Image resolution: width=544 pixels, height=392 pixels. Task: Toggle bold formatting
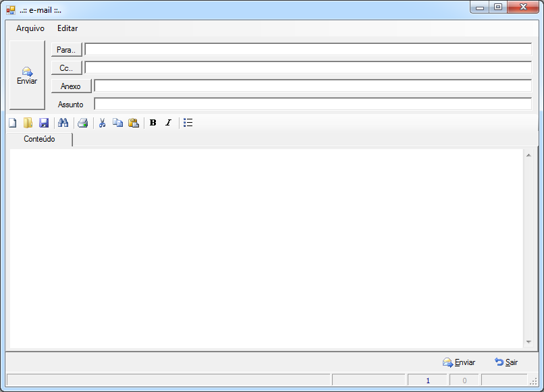pos(153,122)
